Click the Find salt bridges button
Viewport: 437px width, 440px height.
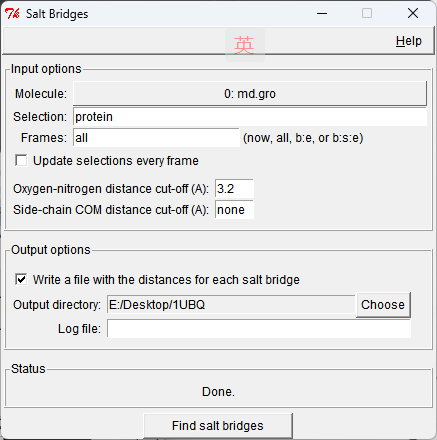pyautogui.click(x=218, y=426)
